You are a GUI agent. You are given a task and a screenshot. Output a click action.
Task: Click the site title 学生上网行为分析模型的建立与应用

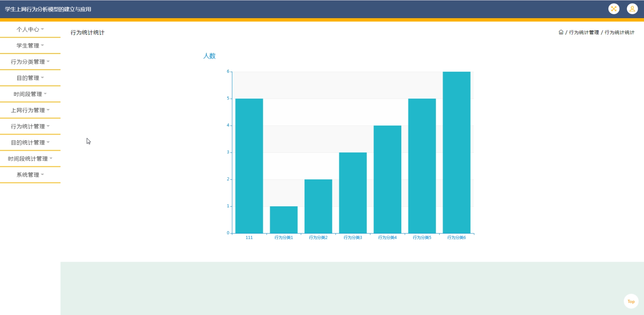point(48,9)
